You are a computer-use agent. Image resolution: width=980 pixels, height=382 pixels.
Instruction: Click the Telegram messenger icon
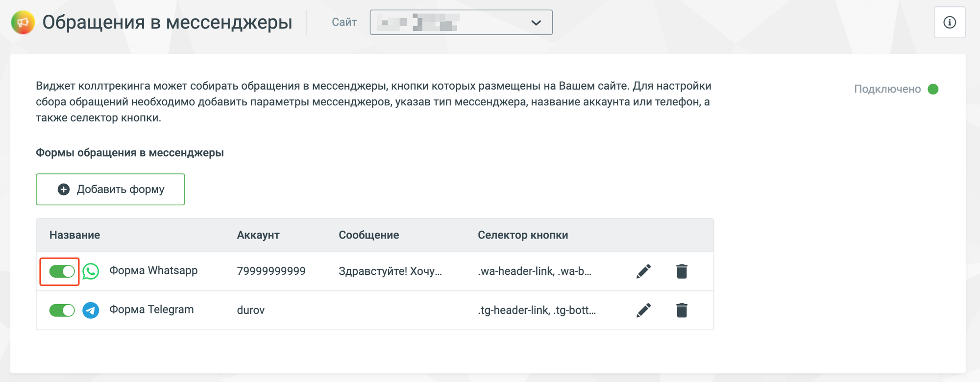coord(91,310)
